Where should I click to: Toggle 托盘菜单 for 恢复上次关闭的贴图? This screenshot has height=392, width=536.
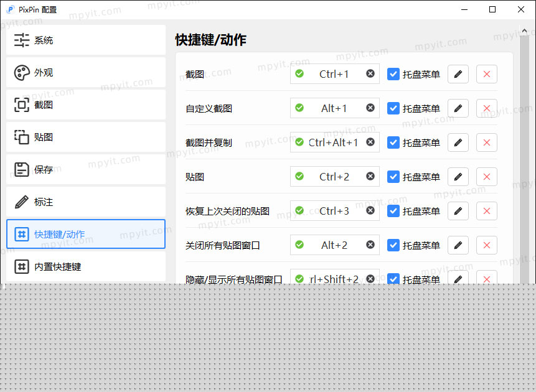393,211
